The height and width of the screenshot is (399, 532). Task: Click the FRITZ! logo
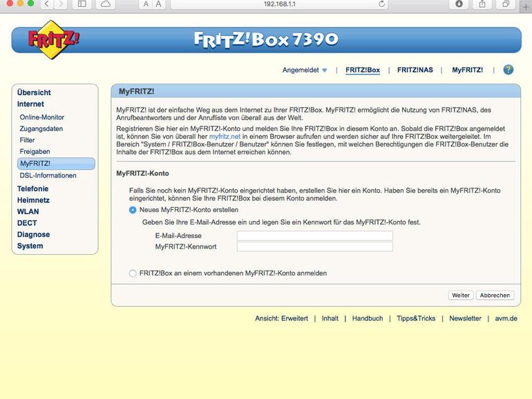[x=53, y=39]
